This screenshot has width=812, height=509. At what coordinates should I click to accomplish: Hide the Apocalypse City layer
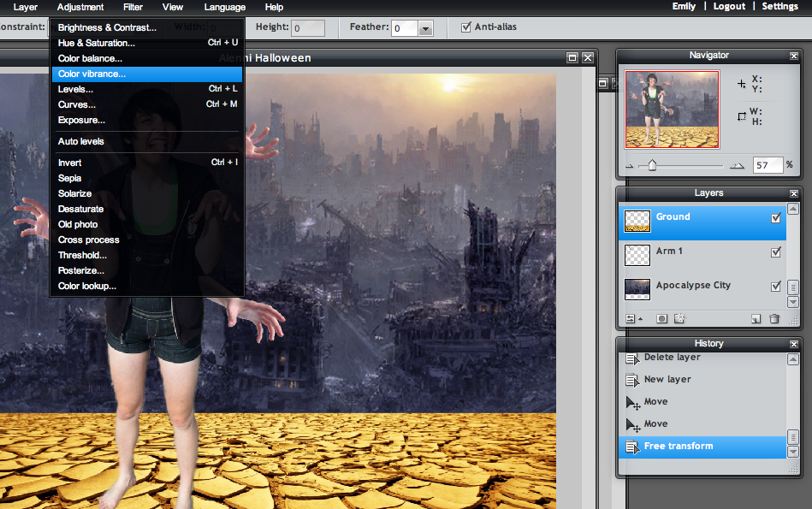coord(776,287)
